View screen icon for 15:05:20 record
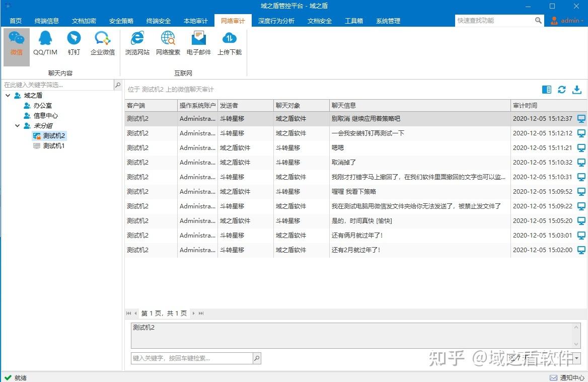 (581, 221)
